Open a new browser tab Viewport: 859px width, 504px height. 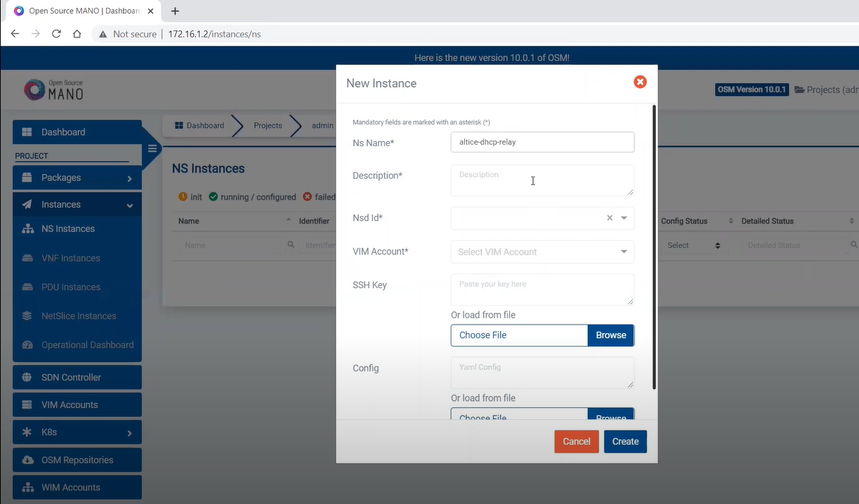pos(175,11)
